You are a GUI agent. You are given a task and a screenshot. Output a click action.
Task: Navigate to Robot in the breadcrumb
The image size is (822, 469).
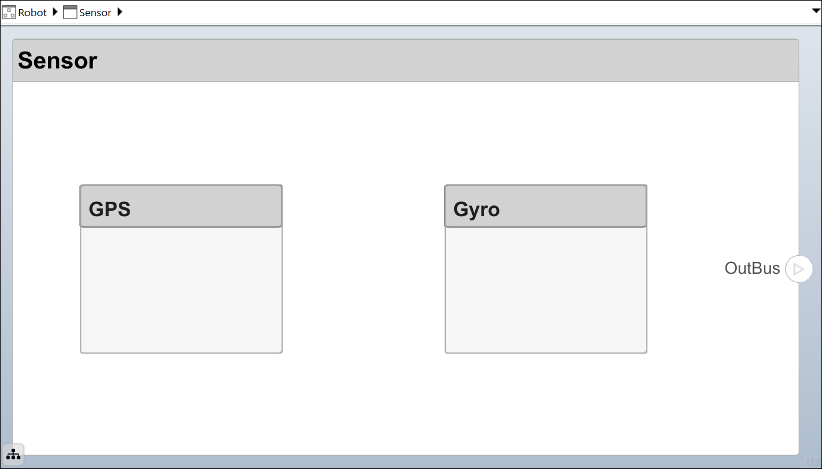(x=32, y=12)
